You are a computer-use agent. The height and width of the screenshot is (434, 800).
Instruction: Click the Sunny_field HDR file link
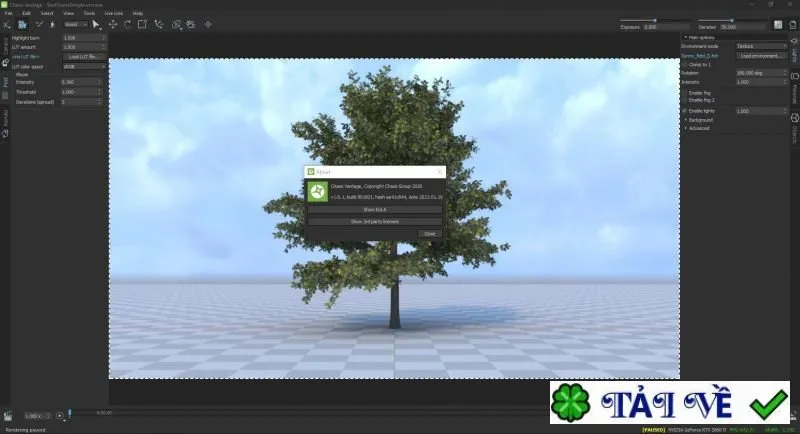(x=700, y=56)
